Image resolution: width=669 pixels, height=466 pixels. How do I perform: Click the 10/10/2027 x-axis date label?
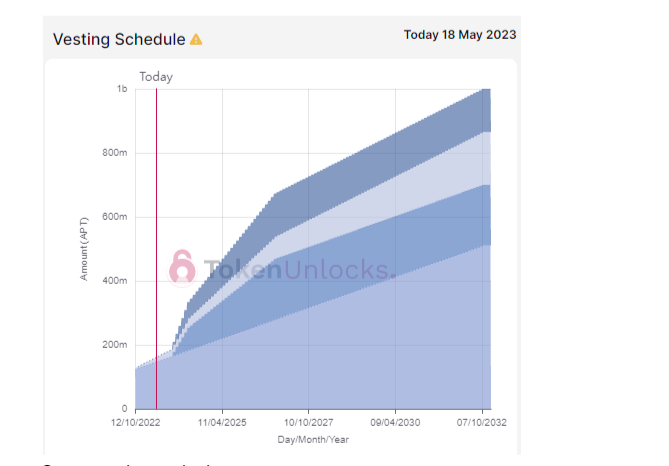[x=308, y=422]
